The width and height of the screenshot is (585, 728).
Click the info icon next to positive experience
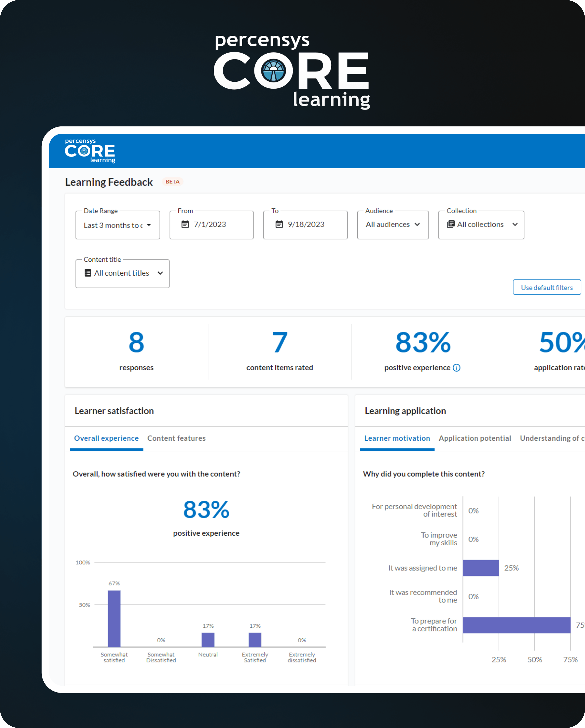(x=457, y=368)
